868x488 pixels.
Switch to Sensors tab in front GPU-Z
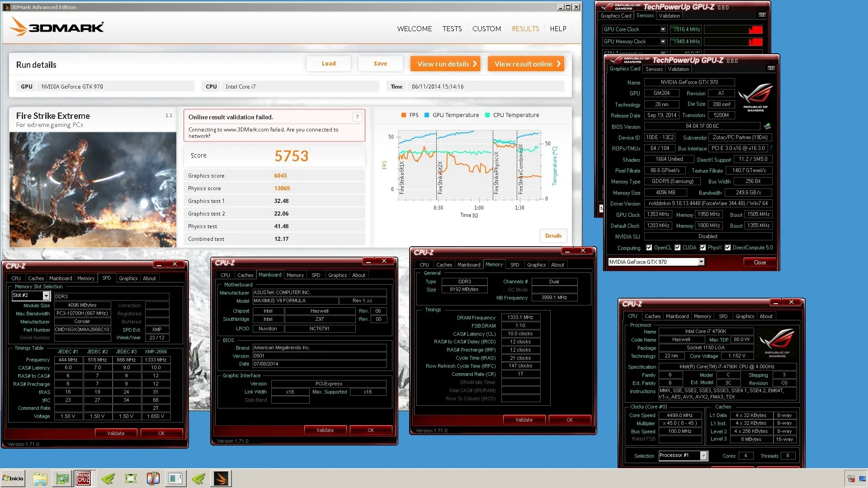[x=654, y=69]
